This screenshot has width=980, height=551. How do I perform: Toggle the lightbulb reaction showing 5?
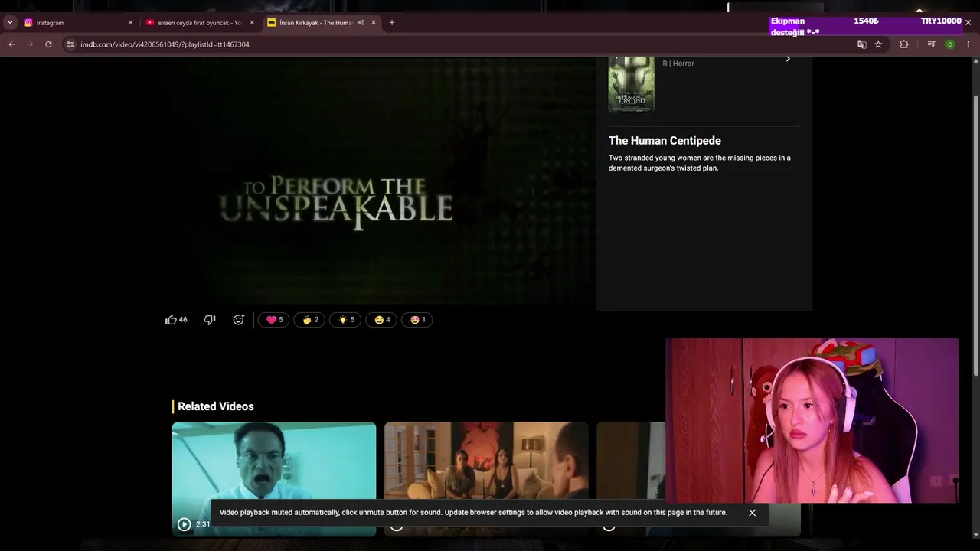coord(346,320)
